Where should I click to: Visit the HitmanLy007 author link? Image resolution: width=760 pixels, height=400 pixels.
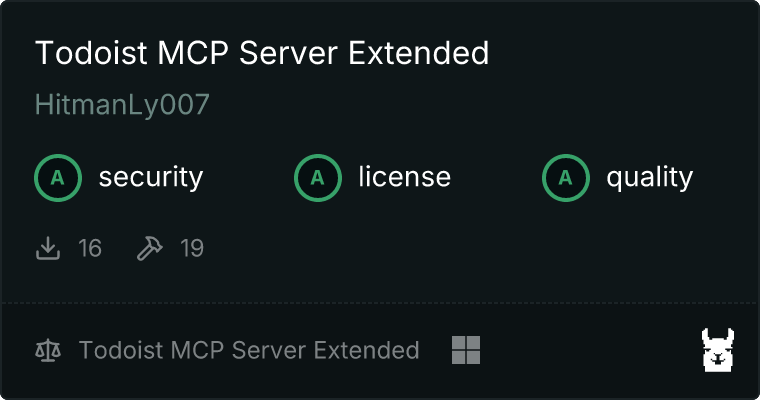tap(122, 104)
